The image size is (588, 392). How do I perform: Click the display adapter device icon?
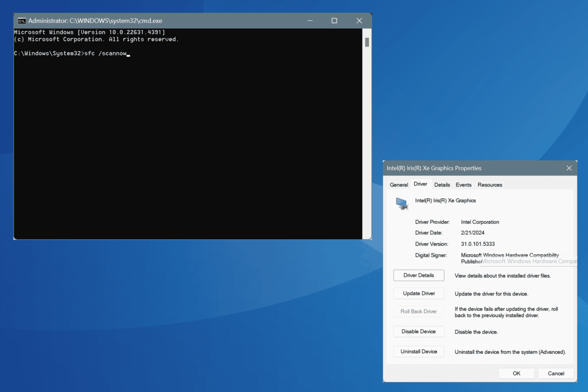click(x=402, y=203)
